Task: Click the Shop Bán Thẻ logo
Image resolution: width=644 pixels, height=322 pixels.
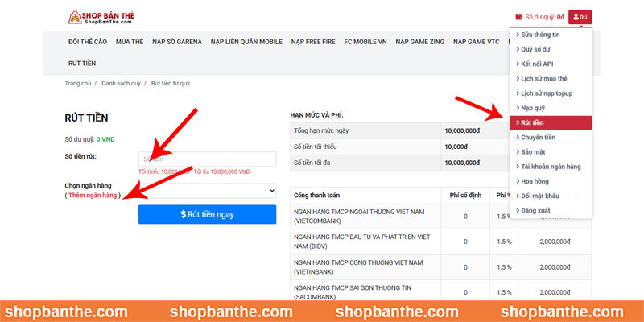Action: (x=101, y=17)
